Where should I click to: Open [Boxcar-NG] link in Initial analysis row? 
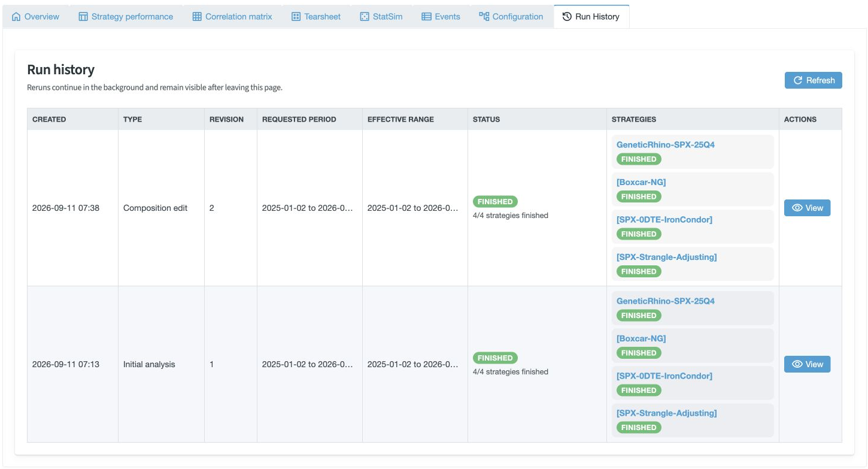pos(641,338)
